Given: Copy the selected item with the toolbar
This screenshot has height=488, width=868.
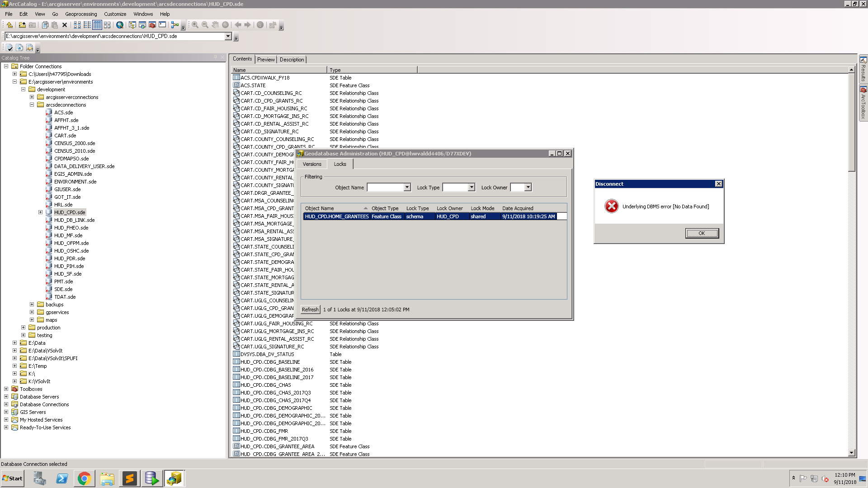Looking at the screenshot, I should point(45,25).
